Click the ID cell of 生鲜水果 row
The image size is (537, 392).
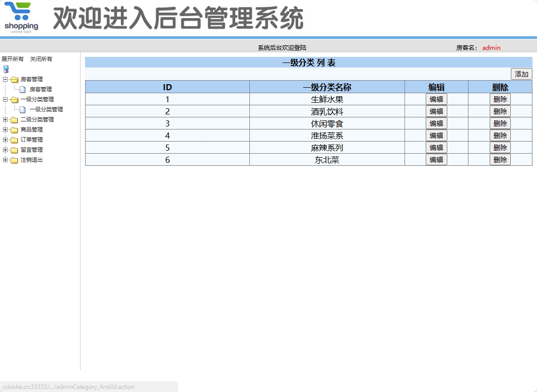point(167,99)
